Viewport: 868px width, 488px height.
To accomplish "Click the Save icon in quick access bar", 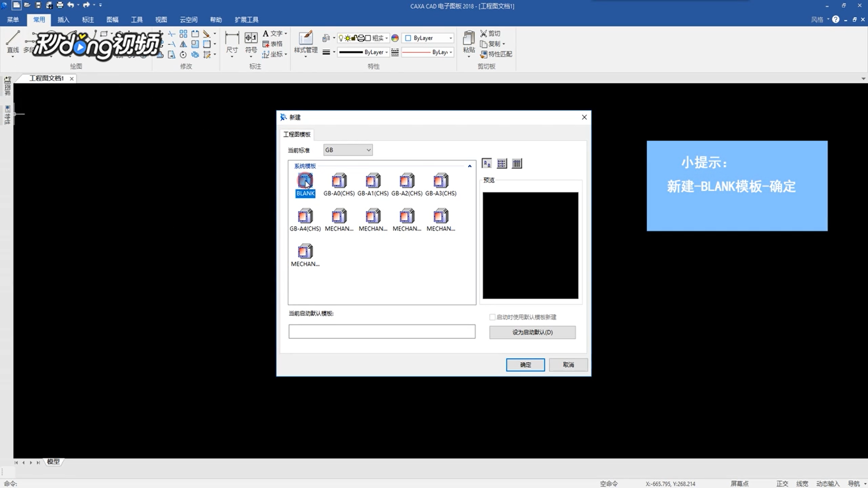I will tap(38, 5).
